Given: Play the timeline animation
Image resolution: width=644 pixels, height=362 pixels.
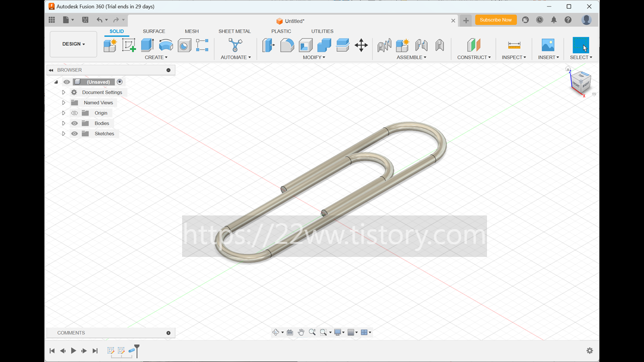Looking at the screenshot, I should point(73,351).
